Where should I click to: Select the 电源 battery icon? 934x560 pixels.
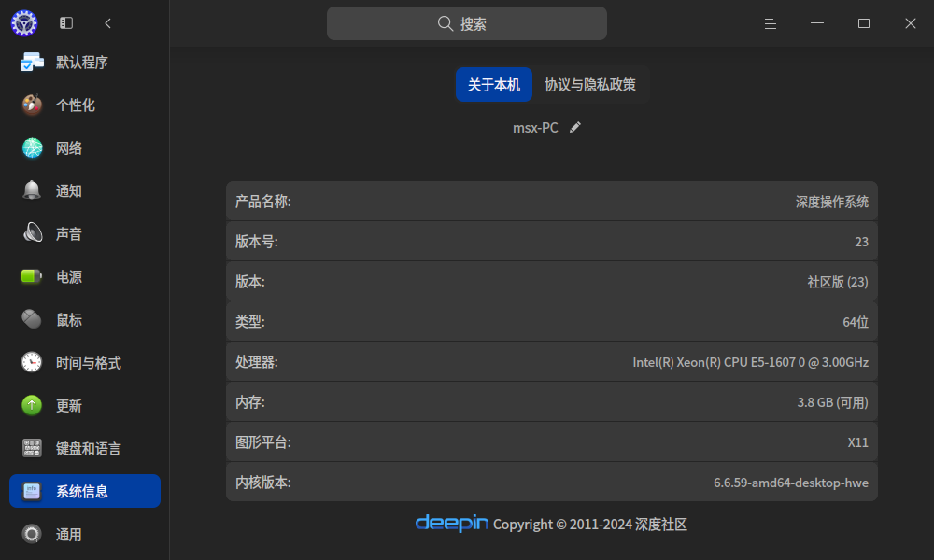pos(32,276)
